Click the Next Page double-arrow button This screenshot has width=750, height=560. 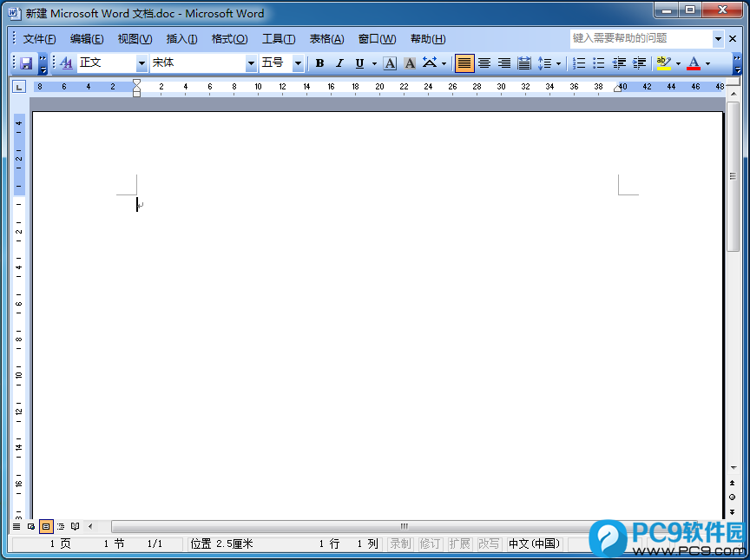tap(733, 511)
